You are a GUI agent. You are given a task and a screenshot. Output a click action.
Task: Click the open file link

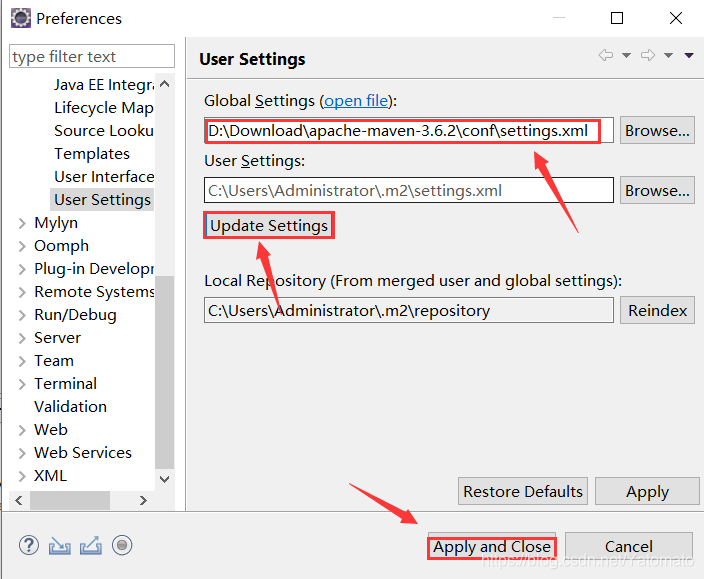pos(356,101)
